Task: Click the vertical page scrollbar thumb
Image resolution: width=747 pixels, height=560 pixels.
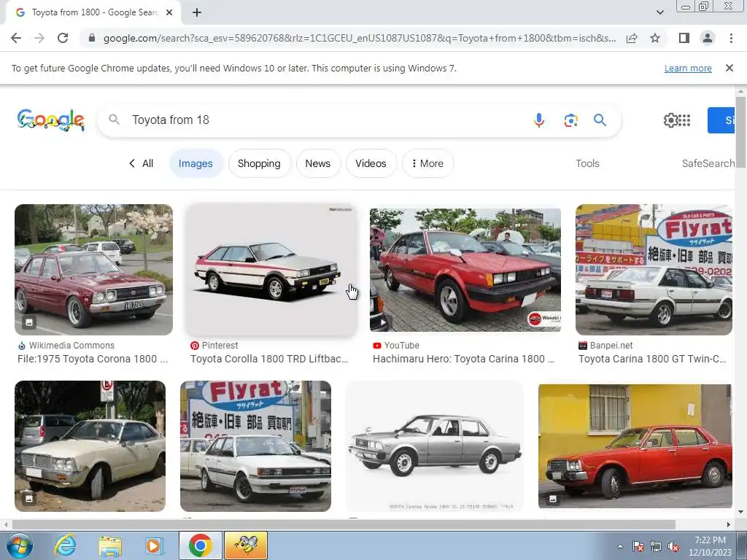Action: click(x=740, y=132)
